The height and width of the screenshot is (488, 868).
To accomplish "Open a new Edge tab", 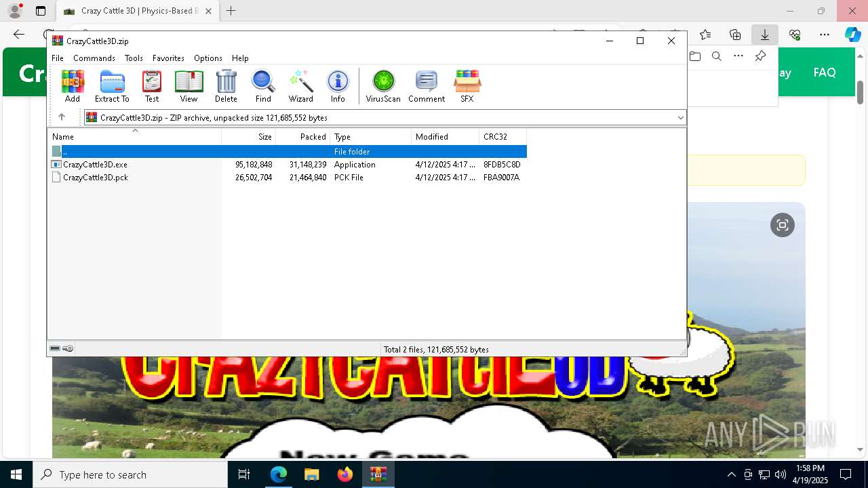I will [231, 11].
